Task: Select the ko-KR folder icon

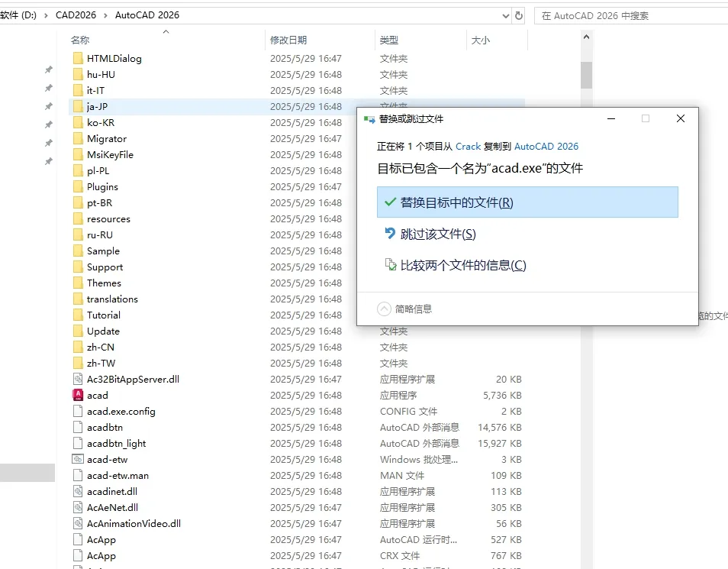Action: click(x=78, y=122)
